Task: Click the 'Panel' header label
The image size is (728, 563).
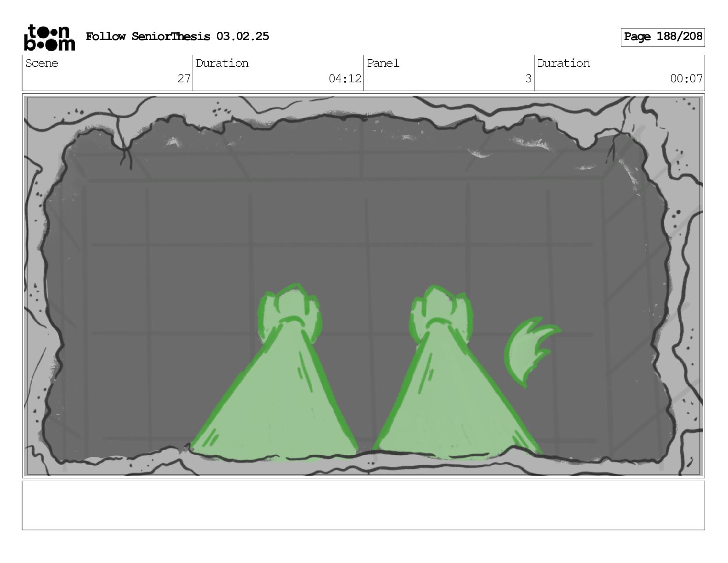Action: 383,63
